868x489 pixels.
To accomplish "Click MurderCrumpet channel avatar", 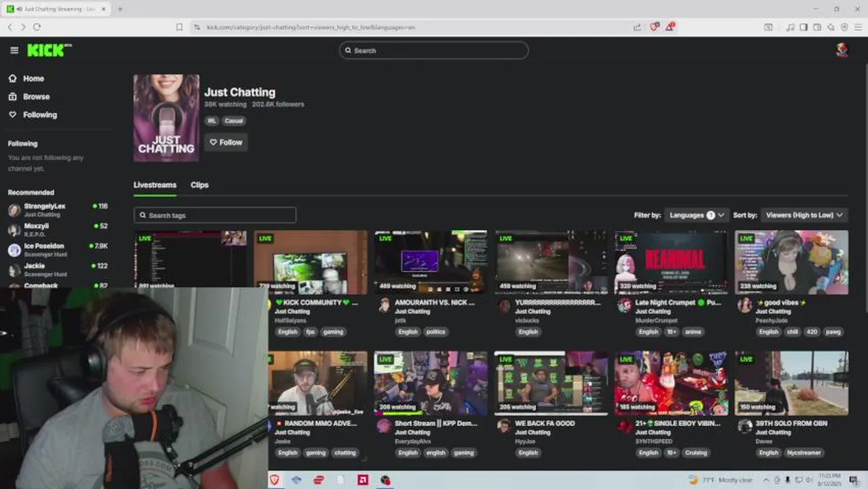I will pyautogui.click(x=625, y=306).
